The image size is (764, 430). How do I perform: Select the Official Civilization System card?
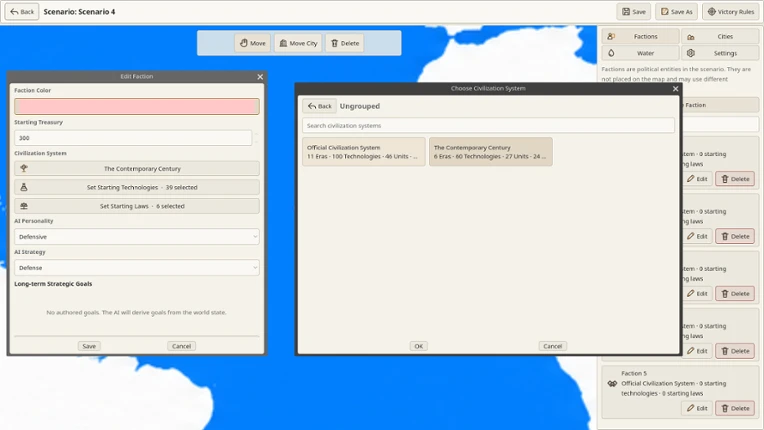coord(363,152)
